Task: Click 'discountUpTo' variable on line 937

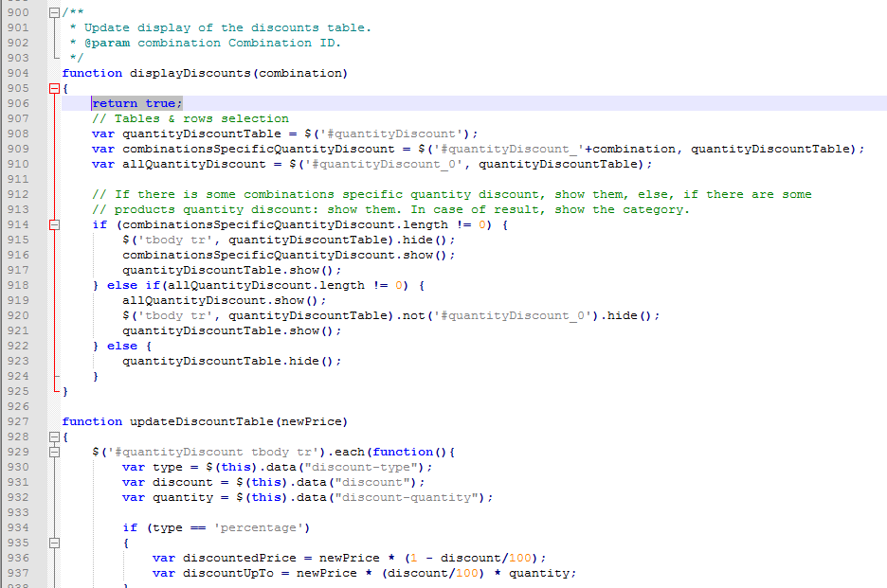Action: point(228,573)
